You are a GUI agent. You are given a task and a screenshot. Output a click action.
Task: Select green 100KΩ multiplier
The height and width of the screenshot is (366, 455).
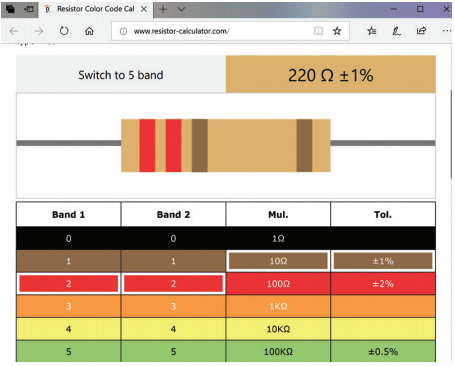[x=278, y=351]
